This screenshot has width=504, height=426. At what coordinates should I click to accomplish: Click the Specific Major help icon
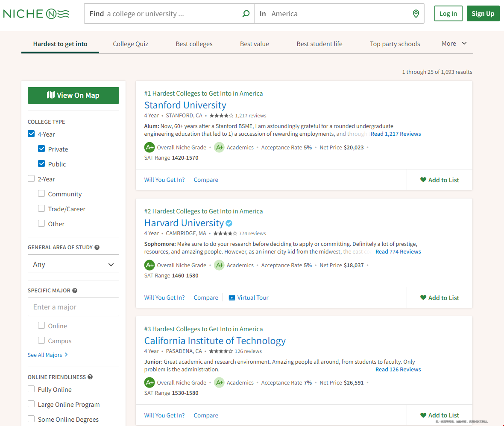click(x=75, y=290)
